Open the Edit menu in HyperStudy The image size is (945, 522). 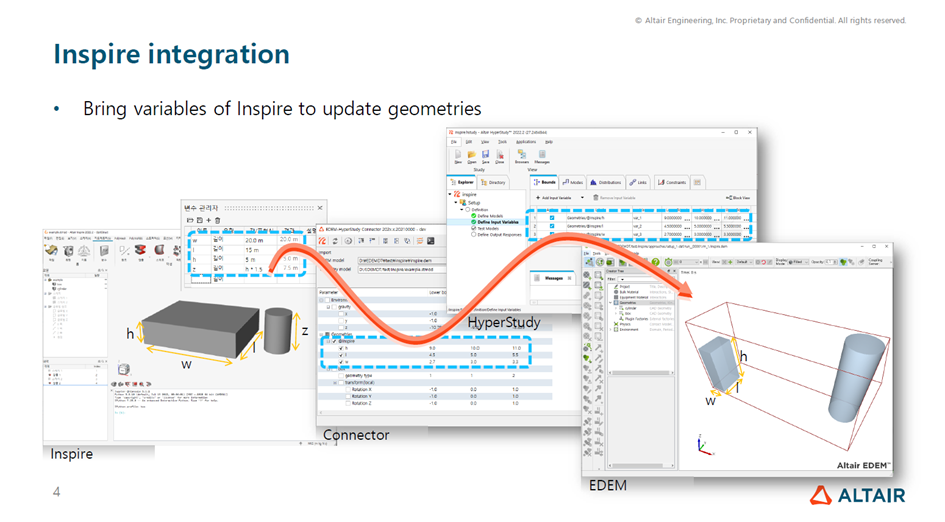point(469,142)
